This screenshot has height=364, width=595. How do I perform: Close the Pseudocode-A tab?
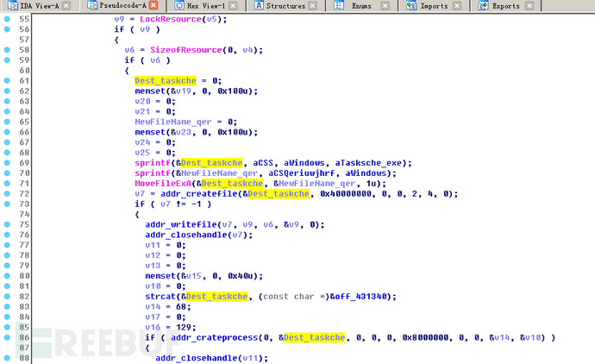point(153,5)
